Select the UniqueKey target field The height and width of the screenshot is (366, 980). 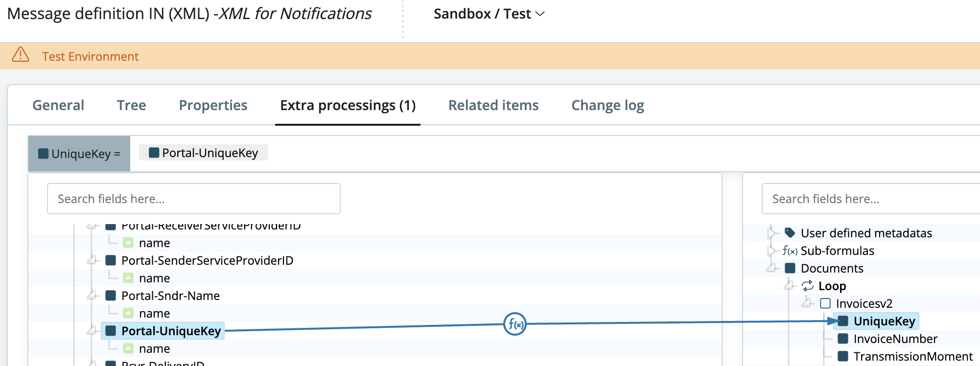tap(884, 321)
